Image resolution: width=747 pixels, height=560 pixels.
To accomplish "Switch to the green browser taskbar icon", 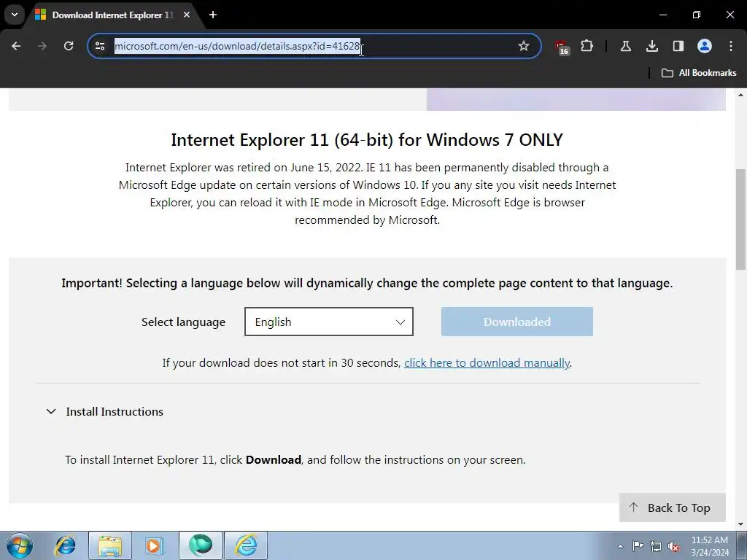I will (201, 545).
